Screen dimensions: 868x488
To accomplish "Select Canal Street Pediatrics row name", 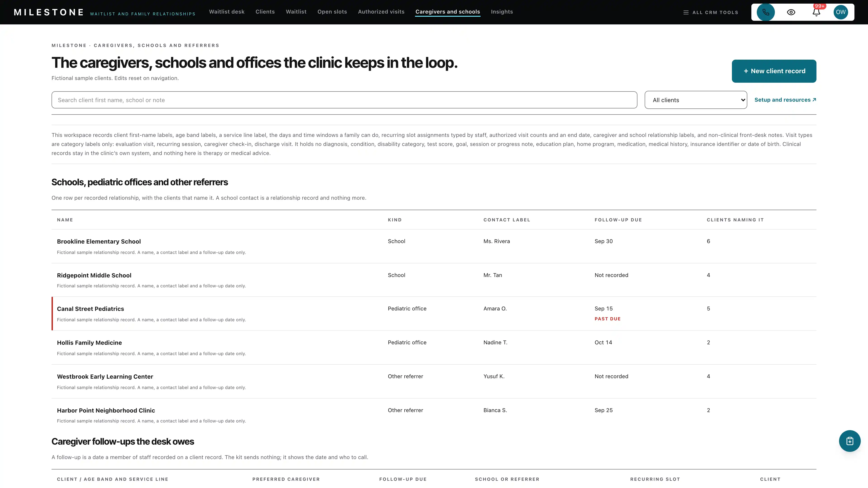I will [90, 309].
